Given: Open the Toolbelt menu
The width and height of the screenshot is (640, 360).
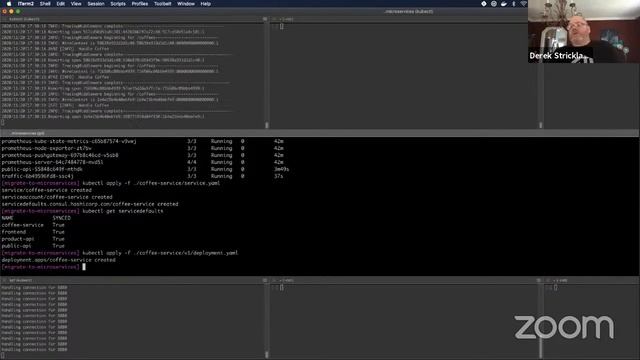Looking at the screenshot, I should (x=162, y=4).
